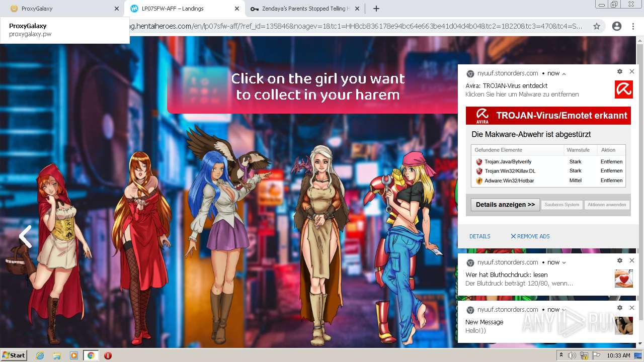The width and height of the screenshot is (644, 362).
Task: Open settings gear on Avira notification
Action: pyautogui.click(x=620, y=71)
